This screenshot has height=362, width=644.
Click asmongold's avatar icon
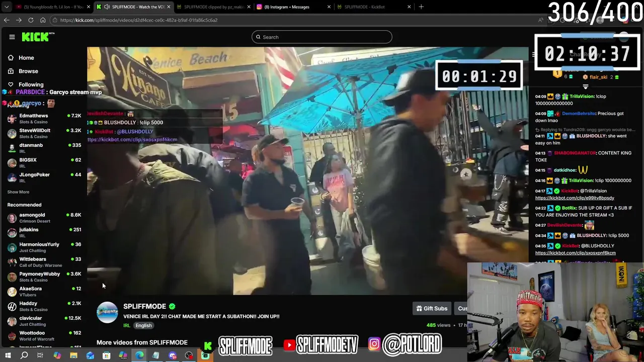[12, 218]
